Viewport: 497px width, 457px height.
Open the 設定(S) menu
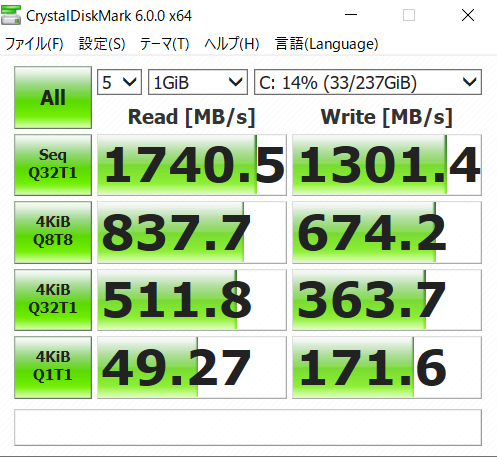click(102, 44)
